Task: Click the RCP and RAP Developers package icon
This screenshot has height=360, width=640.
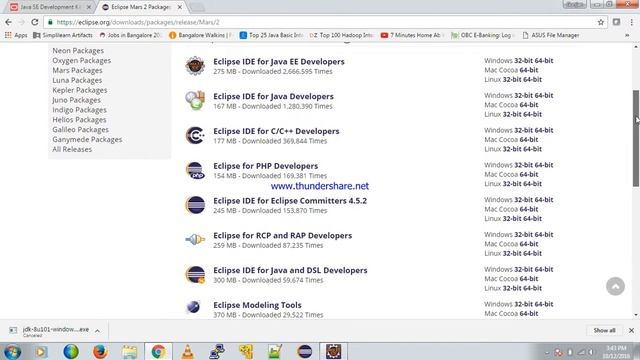Action: coord(195,240)
